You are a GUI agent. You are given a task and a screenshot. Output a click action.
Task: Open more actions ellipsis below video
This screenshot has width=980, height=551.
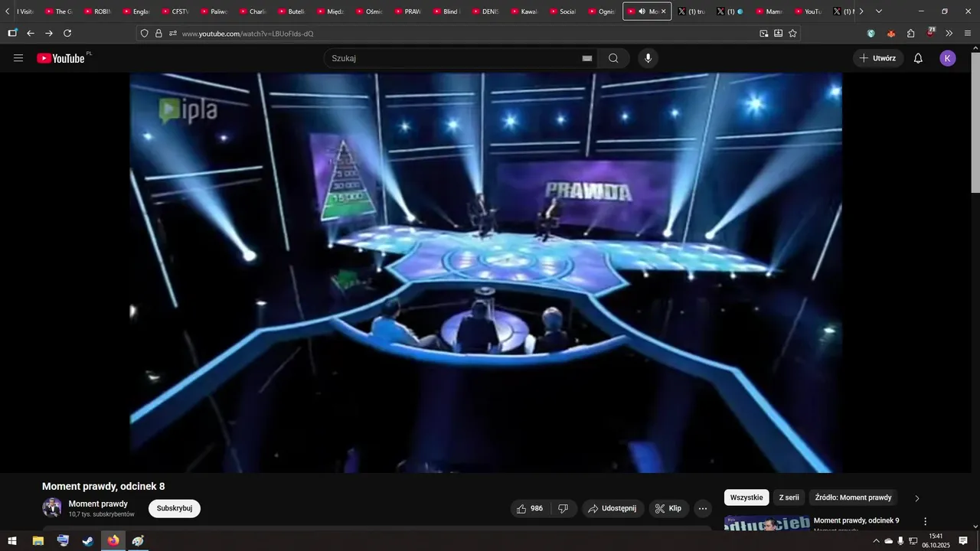point(703,508)
